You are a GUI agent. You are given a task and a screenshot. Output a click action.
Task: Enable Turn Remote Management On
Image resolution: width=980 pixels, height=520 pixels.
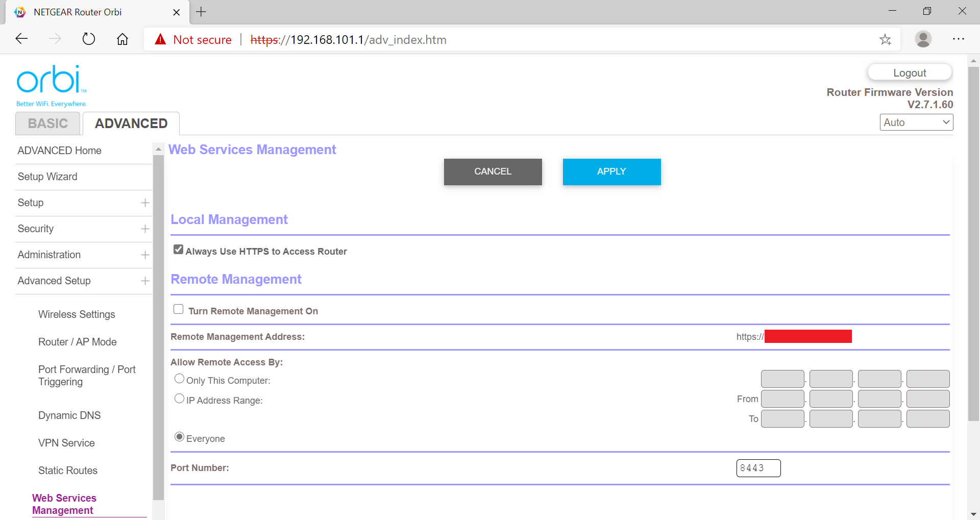(178, 309)
